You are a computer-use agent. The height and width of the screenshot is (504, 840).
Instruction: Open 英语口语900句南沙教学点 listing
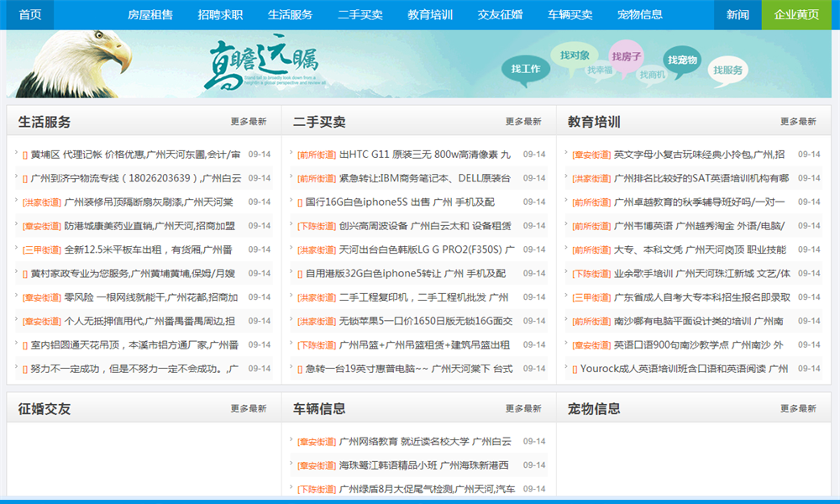point(699,345)
